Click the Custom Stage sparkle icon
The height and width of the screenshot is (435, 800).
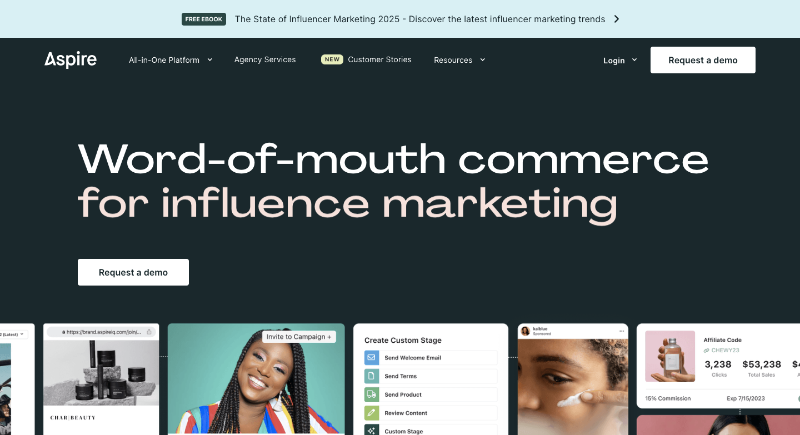pyautogui.click(x=371, y=430)
